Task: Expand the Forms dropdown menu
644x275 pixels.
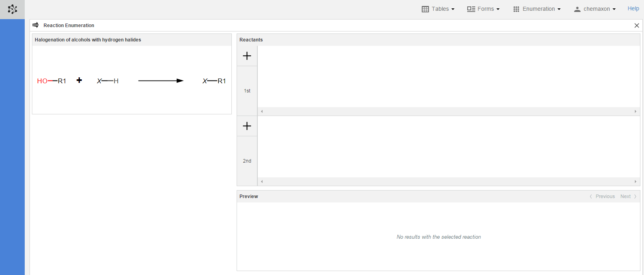Action: coord(483,9)
